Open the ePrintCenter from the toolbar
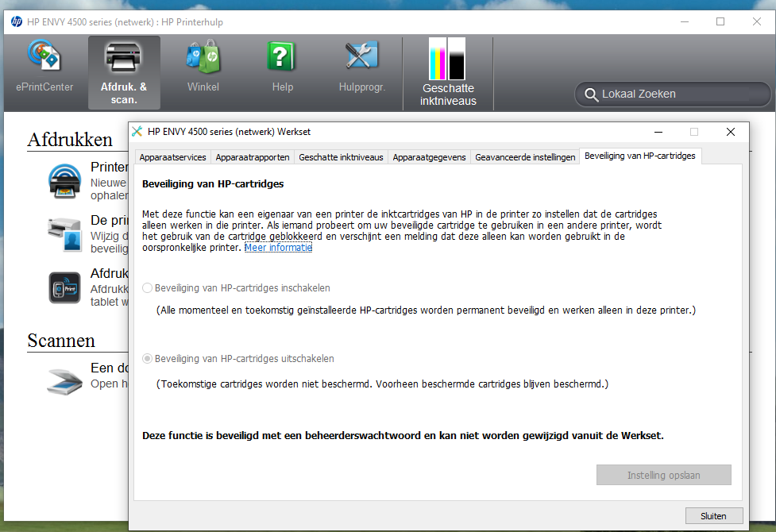The width and height of the screenshot is (776, 532). [x=44, y=67]
